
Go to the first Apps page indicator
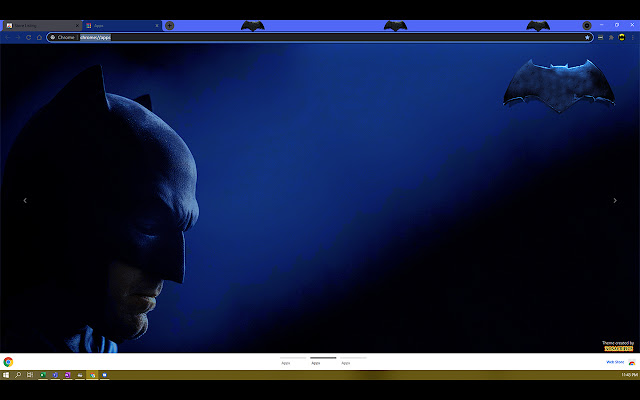coord(293,361)
